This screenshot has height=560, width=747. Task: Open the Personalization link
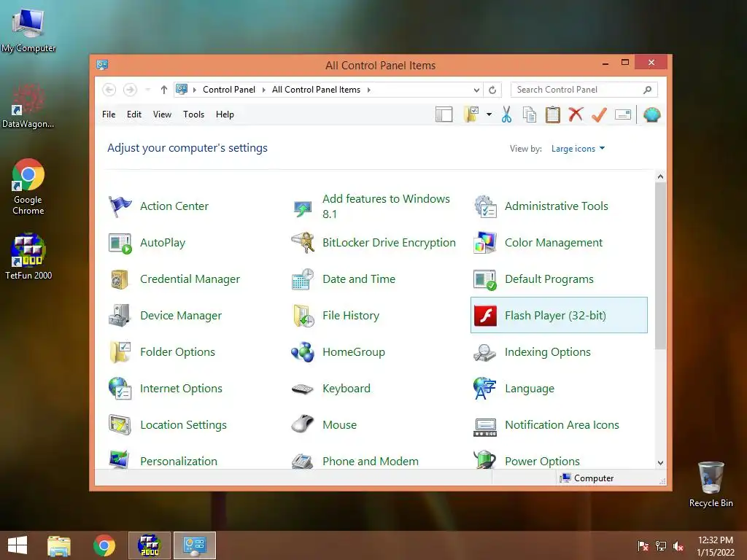pos(179,461)
